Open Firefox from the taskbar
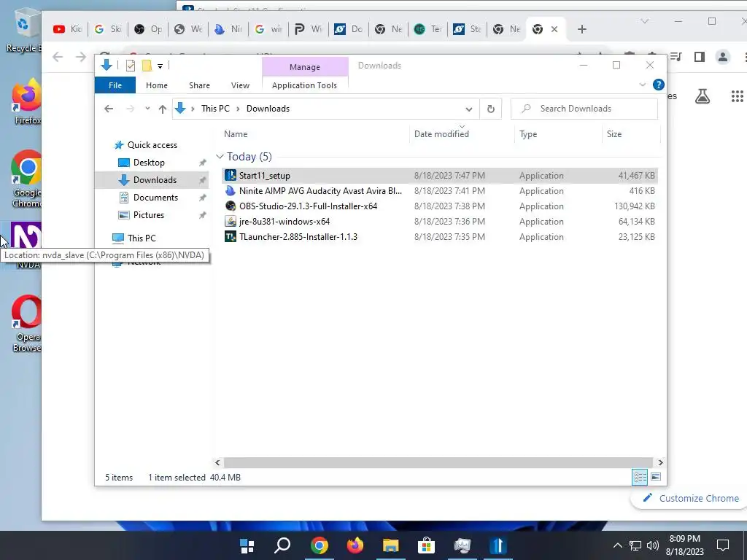The image size is (747, 560). point(355,545)
